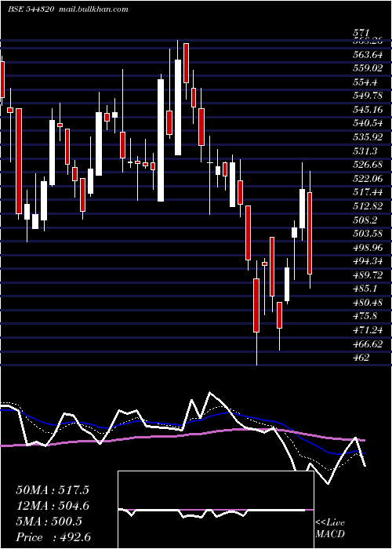Click the <<Live MACD label
Screen dimensions: 392x549
click(x=330, y=528)
